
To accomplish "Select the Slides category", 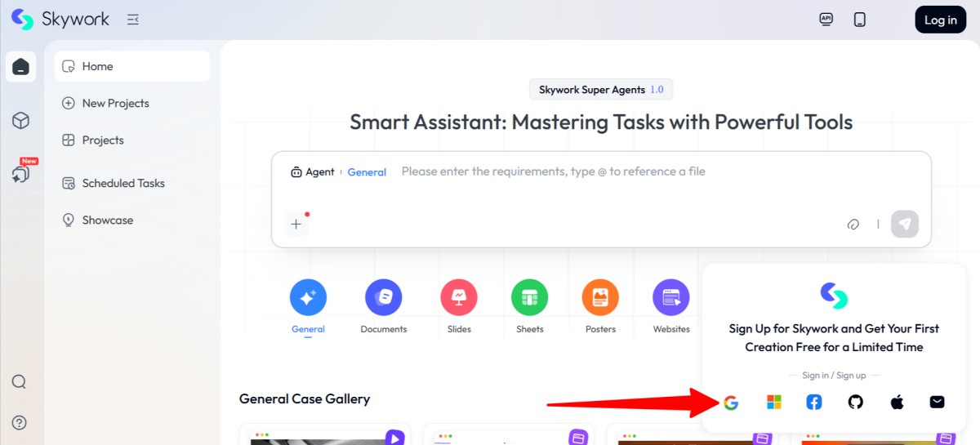I will pyautogui.click(x=458, y=298).
